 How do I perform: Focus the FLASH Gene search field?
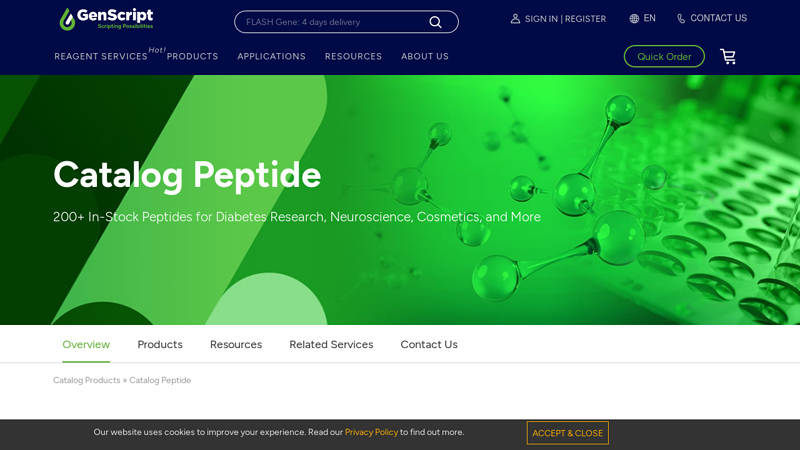coord(346,22)
